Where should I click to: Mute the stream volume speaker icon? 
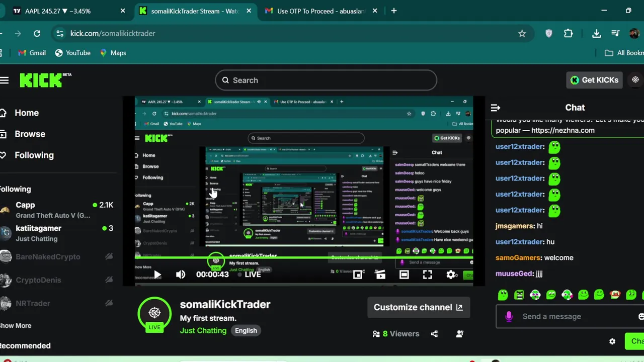click(181, 275)
